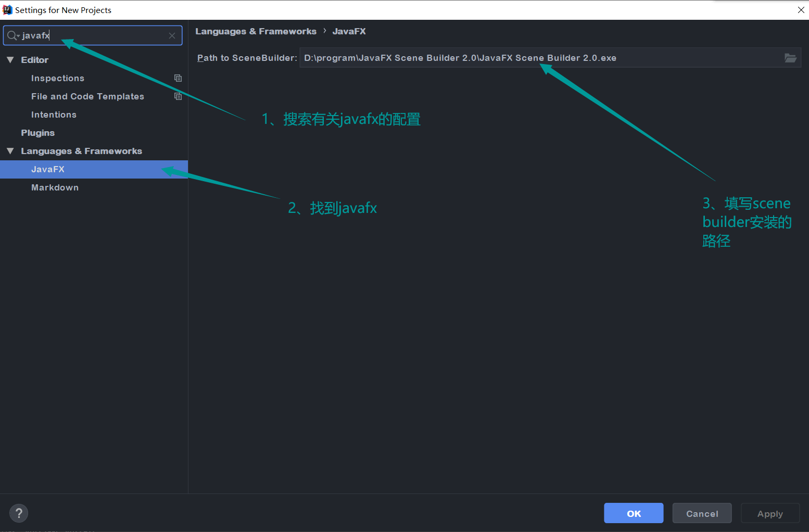Browse for SceneBuilder path with folder icon
This screenshot has width=809, height=532.
click(x=790, y=58)
